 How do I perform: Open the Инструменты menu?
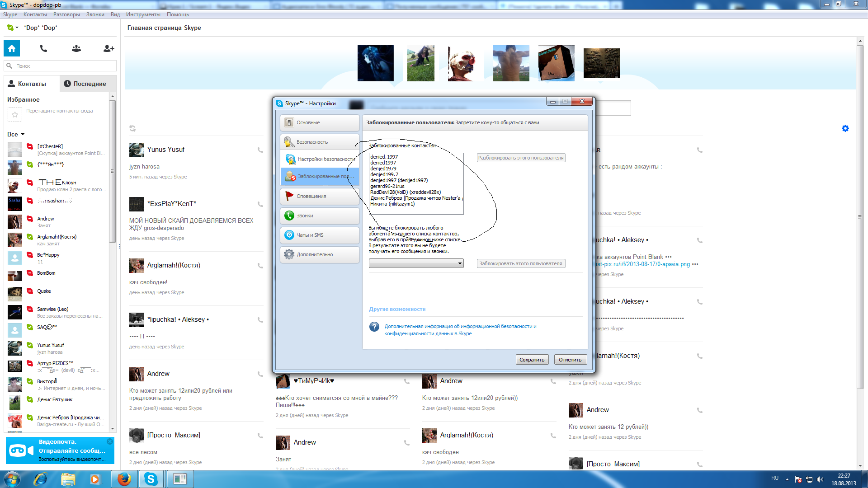tap(143, 14)
